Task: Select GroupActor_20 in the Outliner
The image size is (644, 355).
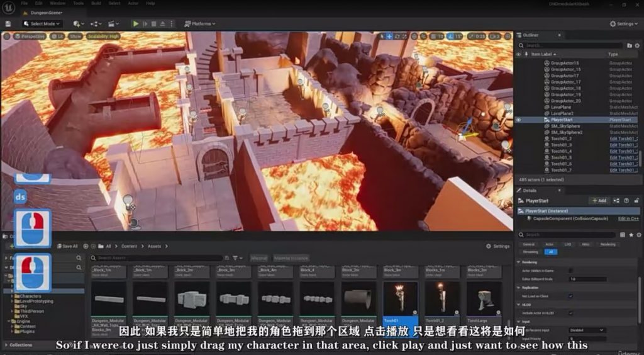Action: (565, 101)
